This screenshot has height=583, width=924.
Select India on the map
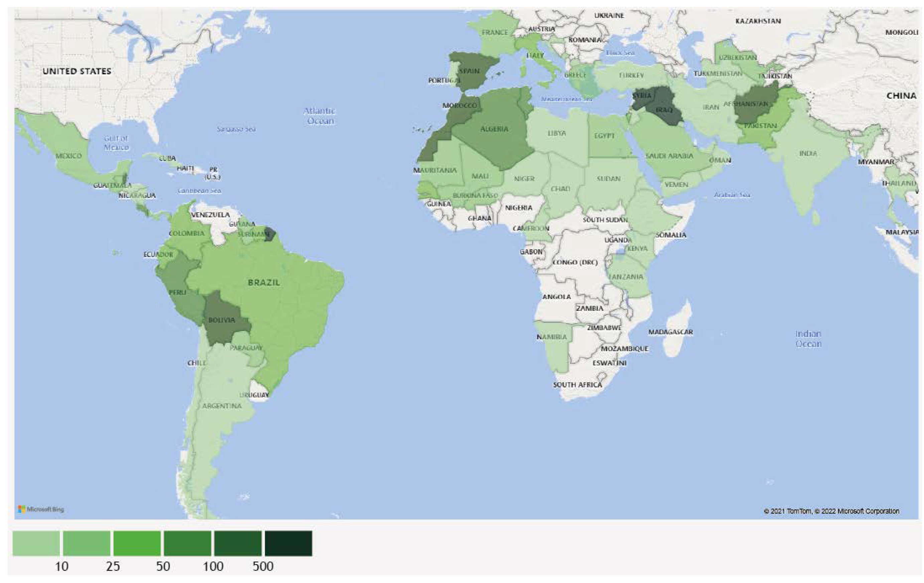pos(808,153)
